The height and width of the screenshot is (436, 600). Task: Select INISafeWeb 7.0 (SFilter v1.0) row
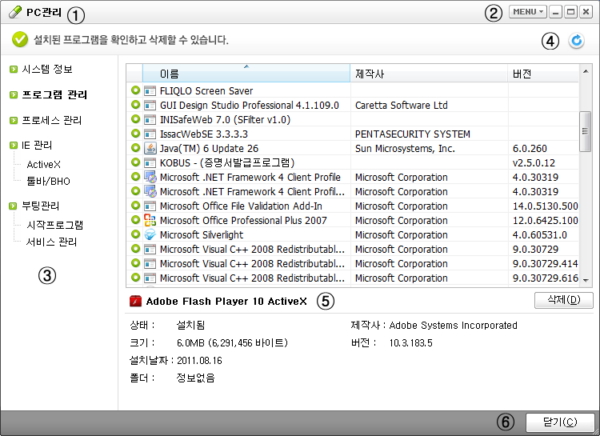(x=352, y=119)
